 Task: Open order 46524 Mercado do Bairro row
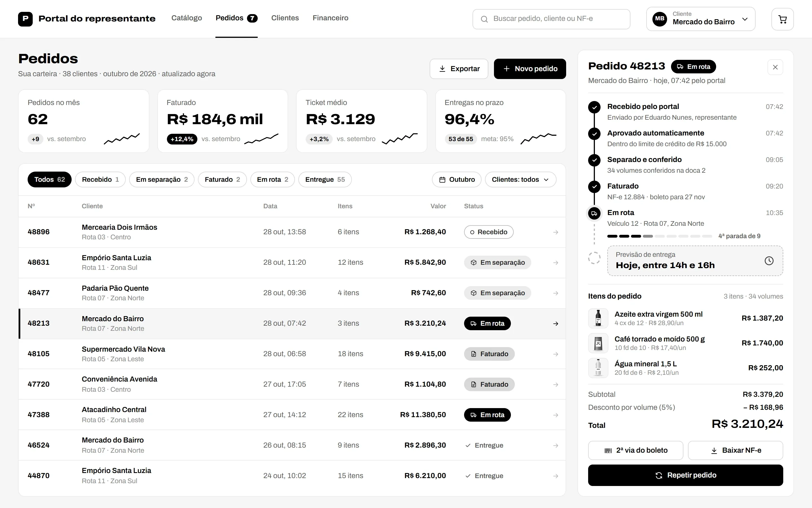coord(292,445)
